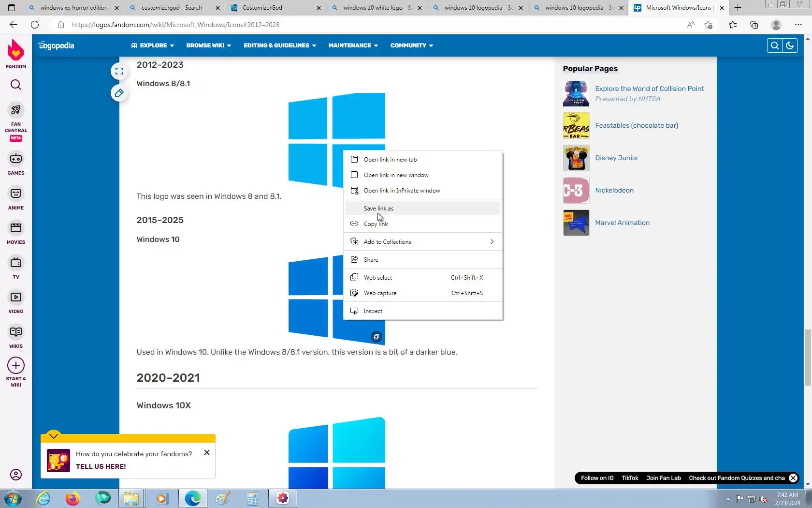Image resolution: width=812 pixels, height=508 pixels.
Task: Click the Logopedia wiki logo
Action: [x=56, y=45]
